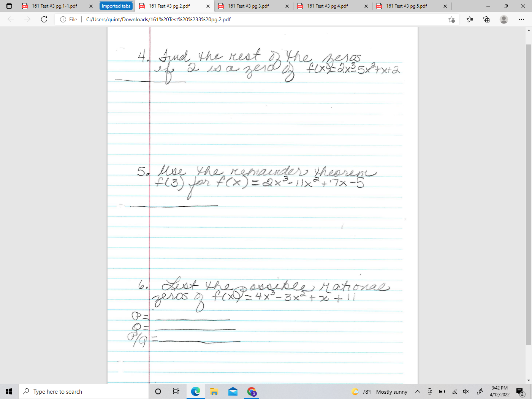Open Mail from the taskbar

pos(233,391)
